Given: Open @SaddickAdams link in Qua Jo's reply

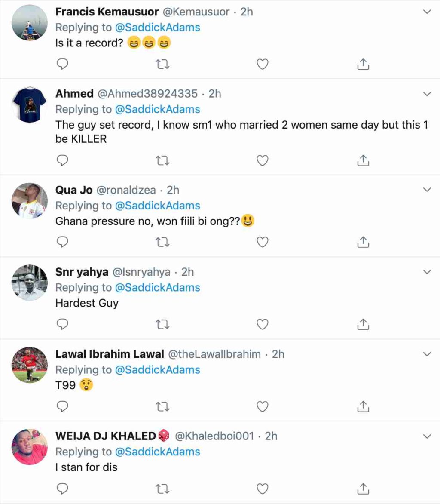Looking at the screenshot, I should [158, 206].
